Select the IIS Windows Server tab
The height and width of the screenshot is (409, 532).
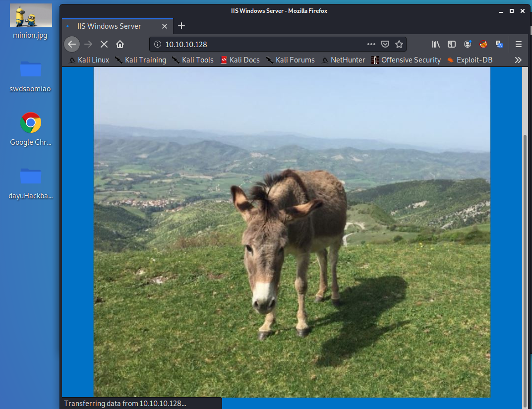click(118, 26)
